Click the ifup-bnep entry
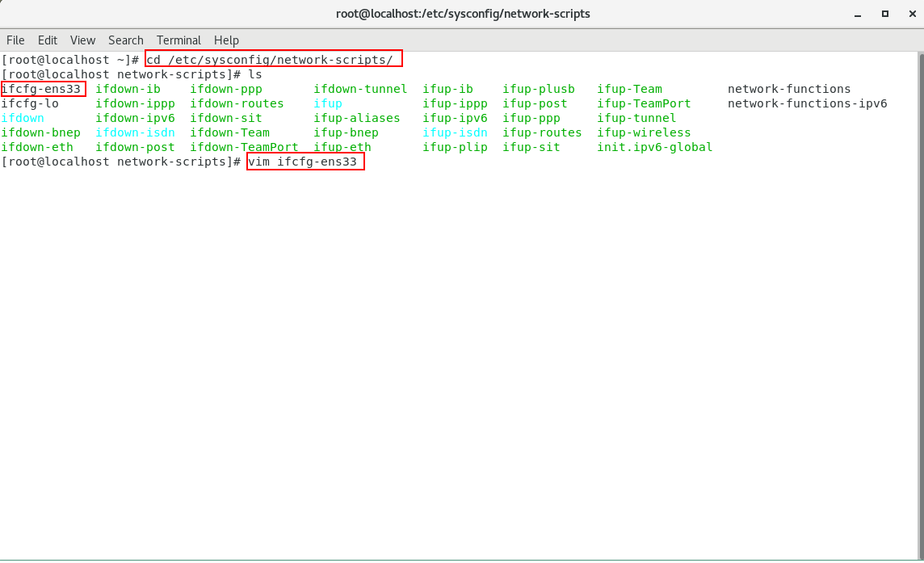Image resolution: width=924 pixels, height=563 pixels. pyautogui.click(x=346, y=132)
